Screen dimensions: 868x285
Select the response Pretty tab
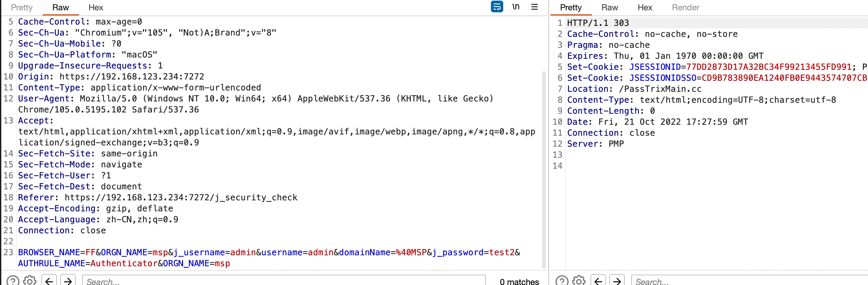click(570, 7)
